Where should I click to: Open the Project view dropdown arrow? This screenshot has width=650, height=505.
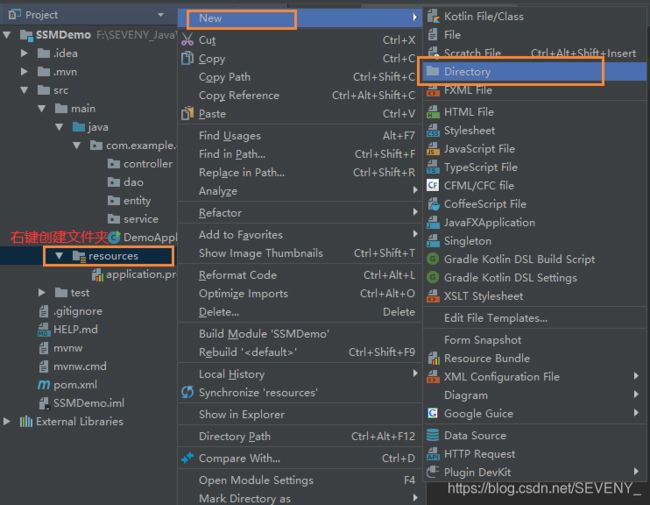pos(160,15)
